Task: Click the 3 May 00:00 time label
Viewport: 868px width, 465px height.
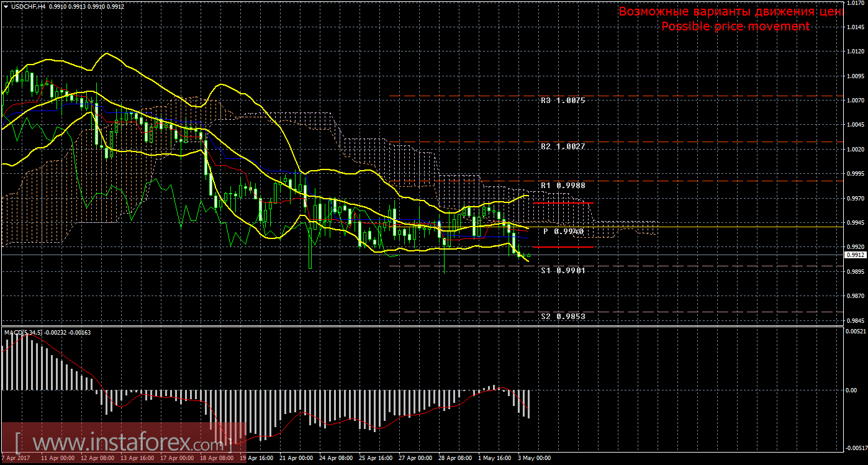Action: click(x=535, y=458)
